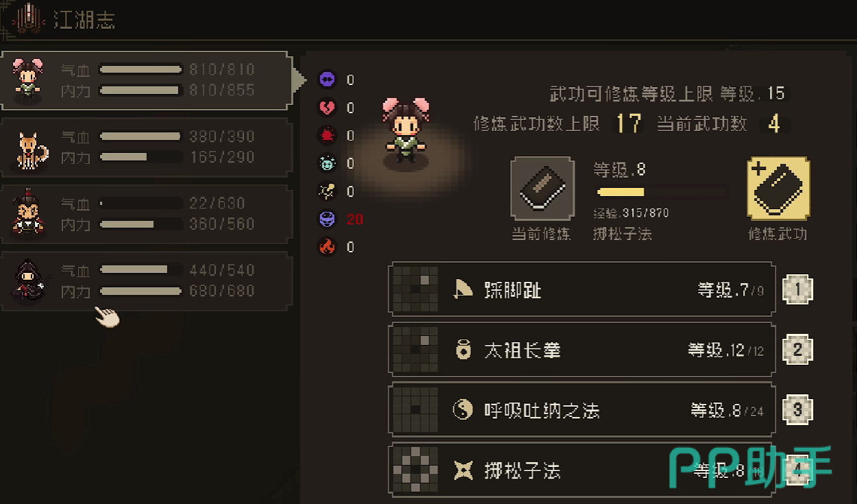Open the 踩脚趾 skill row
Screen dimensions: 857x504
tap(581, 289)
